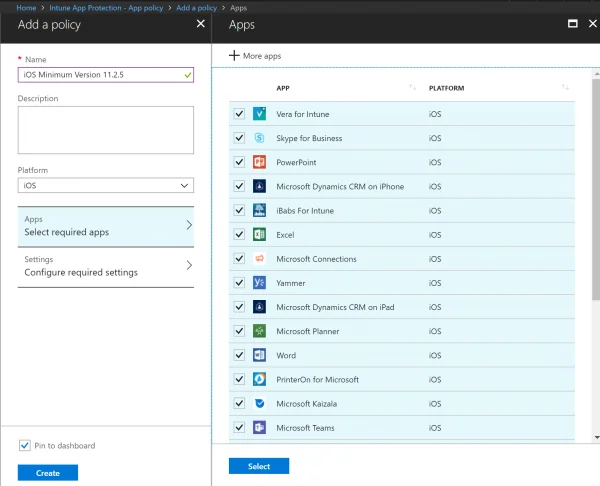Viewport: 600px width, 486px height.
Task: Click Microsoft Dynamics CRM on iPad text
Action: point(335,307)
